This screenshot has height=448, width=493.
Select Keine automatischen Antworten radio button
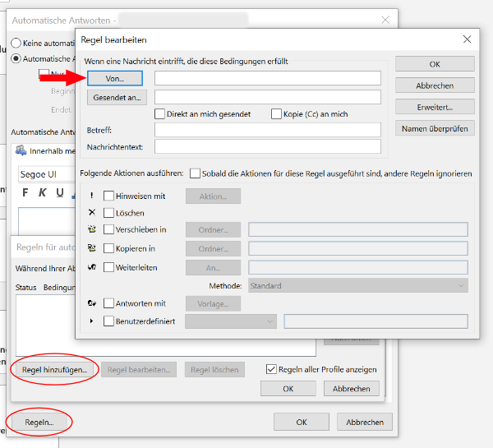(16, 43)
